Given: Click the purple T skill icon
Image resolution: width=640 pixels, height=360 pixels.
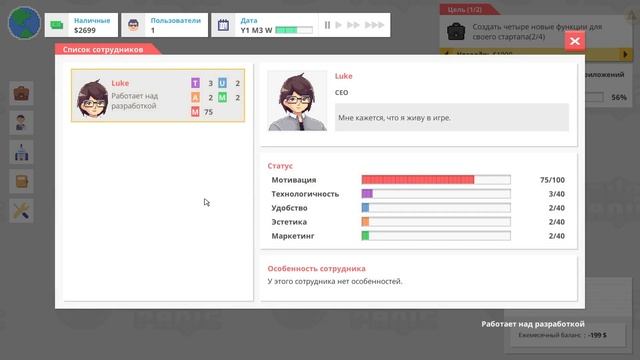Looking at the screenshot, I should pyautogui.click(x=196, y=83).
